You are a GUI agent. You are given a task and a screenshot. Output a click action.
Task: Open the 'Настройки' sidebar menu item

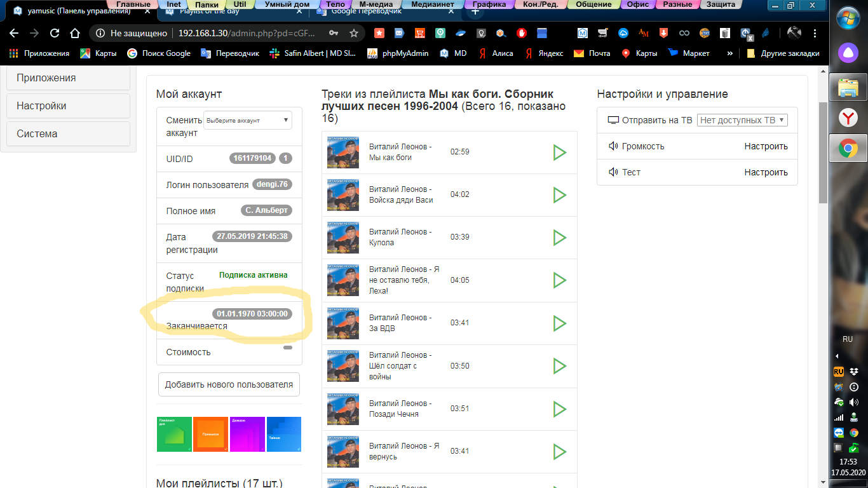(69, 106)
